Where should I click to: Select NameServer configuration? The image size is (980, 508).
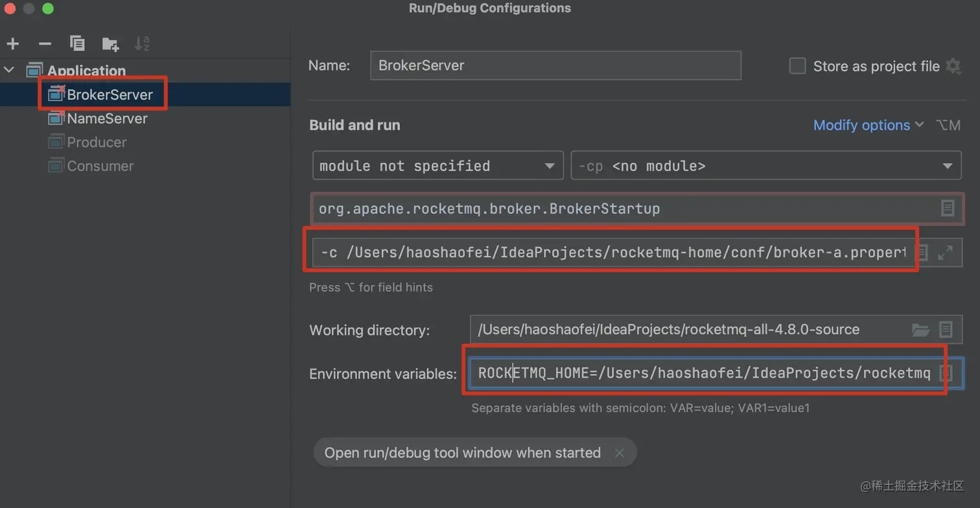click(x=107, y=119)
